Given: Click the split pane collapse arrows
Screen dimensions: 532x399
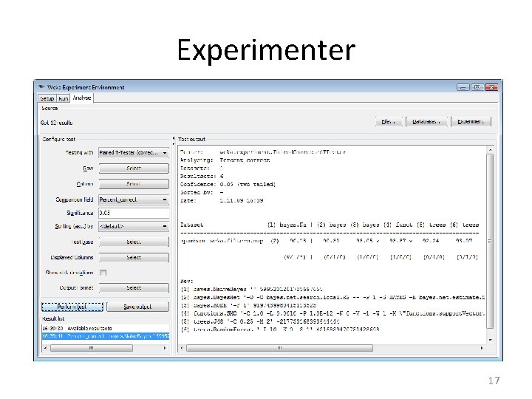Looking at the screenshot, I should tap(174, 141).
